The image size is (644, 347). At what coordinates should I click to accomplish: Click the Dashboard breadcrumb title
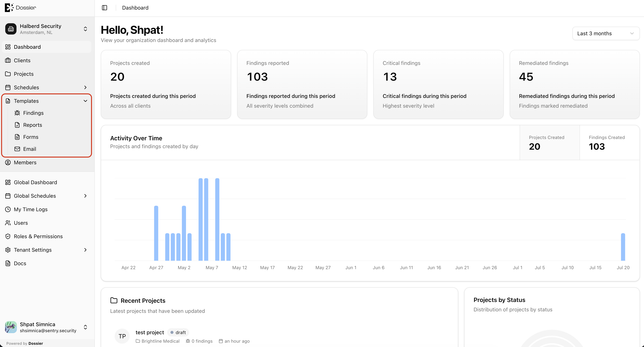135,8
